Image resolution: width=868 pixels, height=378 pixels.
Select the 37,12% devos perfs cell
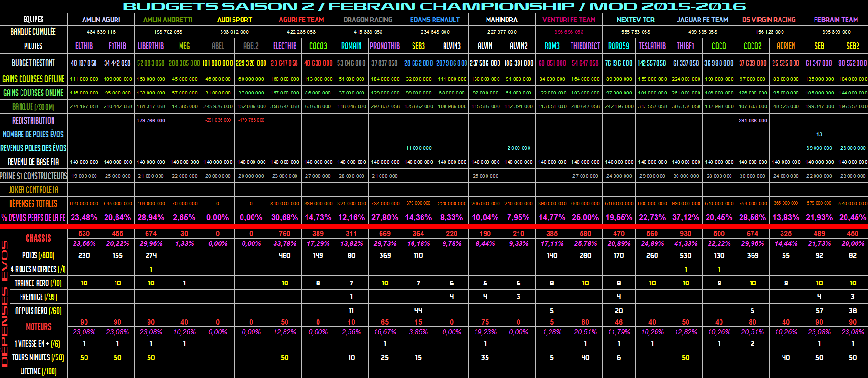click(x=686, y=217)
